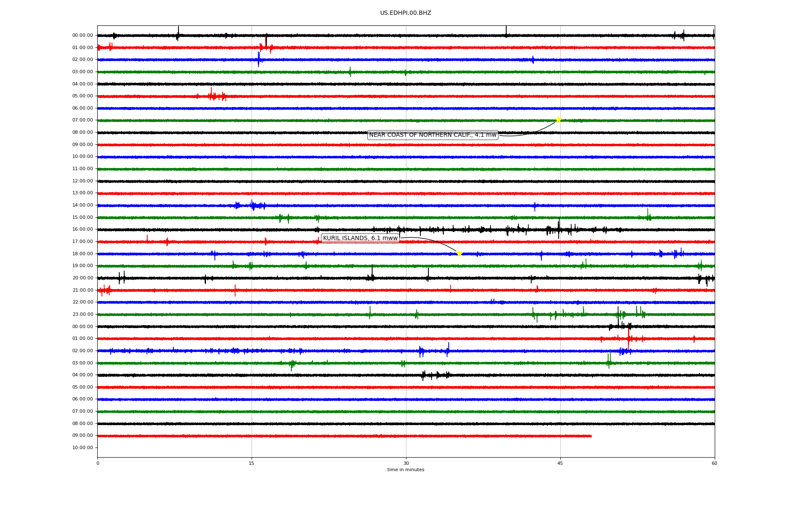Select the 14:00:00 row label
Viewport: 812px width, 508px height.
pyautogui.click(x=82, y=205)
